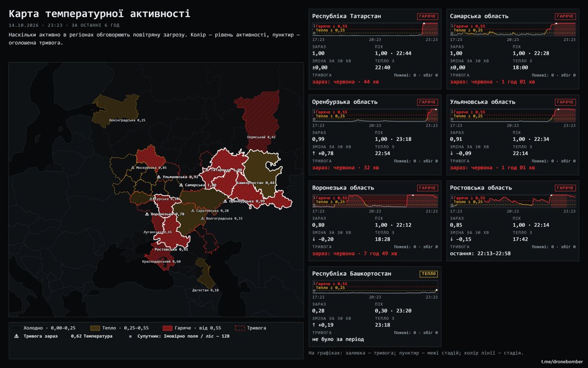Select the alert icon next to Курська label
The height and width of the screenshot is (368, 588).
tap(152, 199)
